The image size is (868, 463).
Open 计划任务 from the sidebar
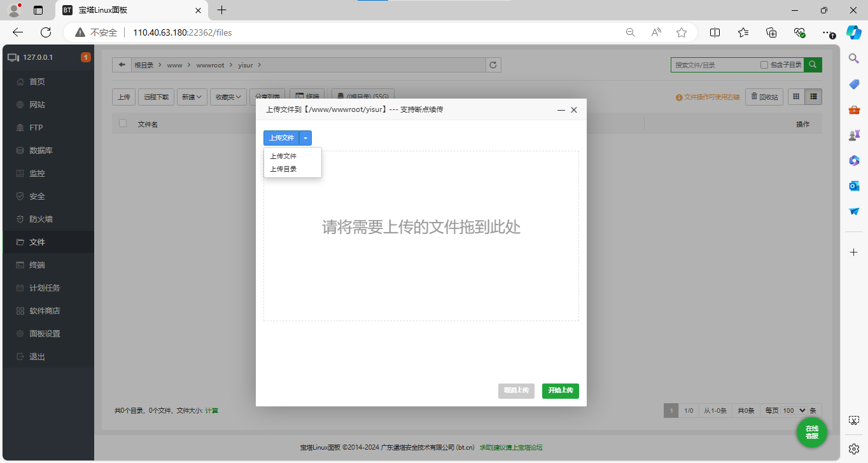pos(47,287)
